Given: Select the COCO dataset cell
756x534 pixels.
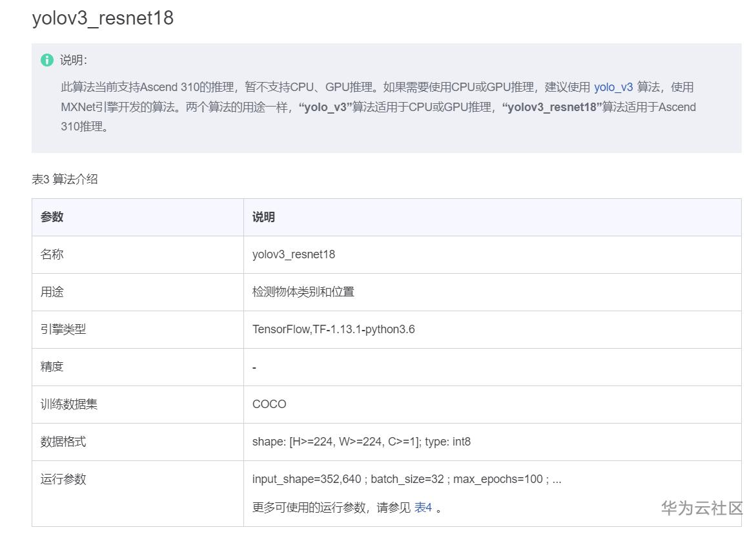Looking at the screenshot, I should tap(269, 404).
